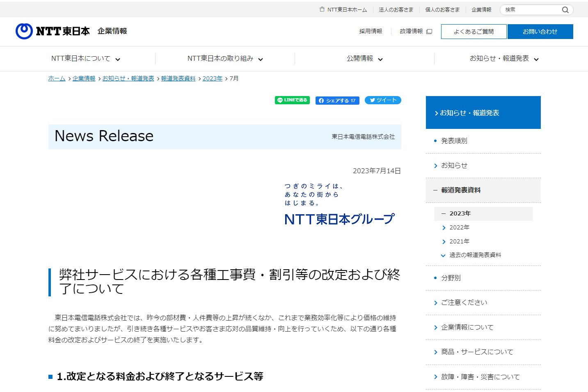Open the お知らせ・報道発表 sidebar header
This screenshot has width=588, height=392.
[483, 112]
